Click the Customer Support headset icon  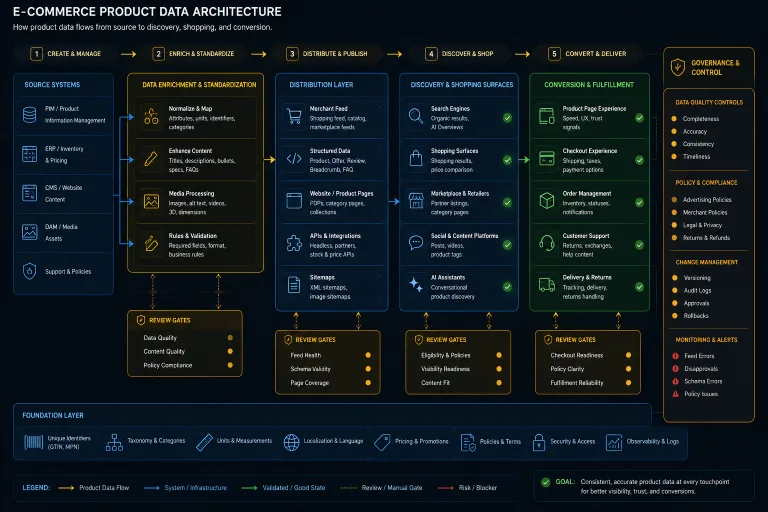tap(547, 243)
